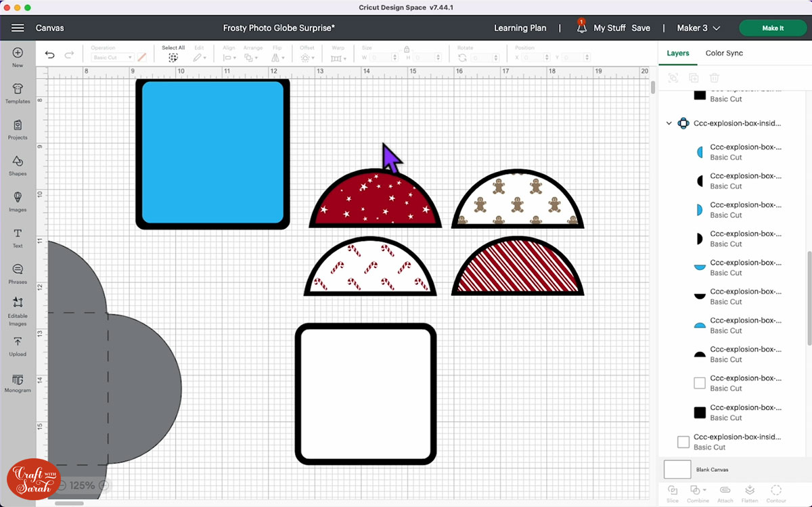Click the green Make It button
Screen dimensions: 812x507
(773, 28)
